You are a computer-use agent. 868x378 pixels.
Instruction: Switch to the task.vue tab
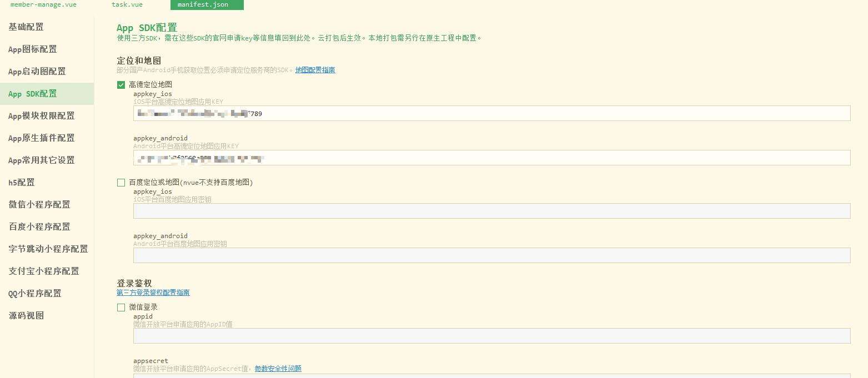click(127, 4)
